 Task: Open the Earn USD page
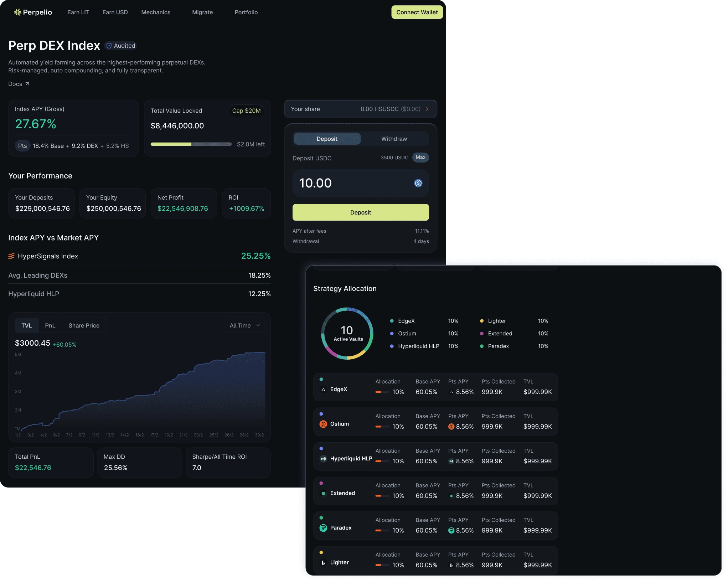(115, 12)
